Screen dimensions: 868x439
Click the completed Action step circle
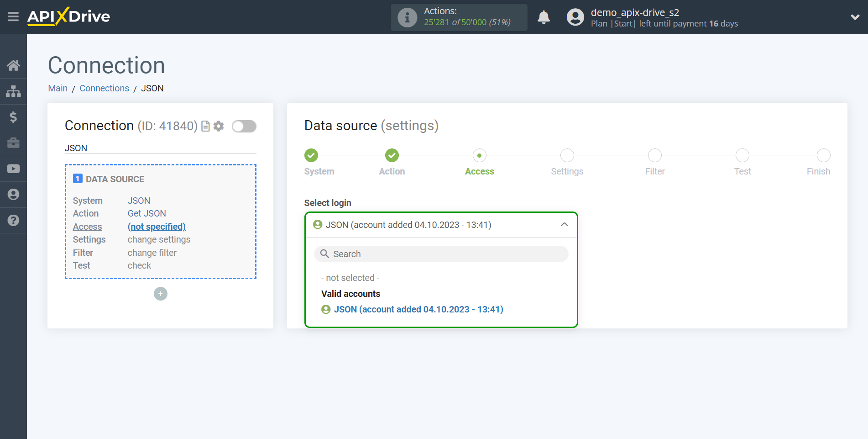coord(392,155)
